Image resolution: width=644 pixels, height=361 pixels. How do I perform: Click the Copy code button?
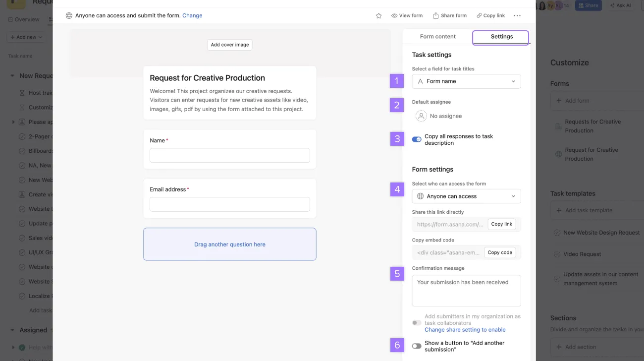point(500,252)
